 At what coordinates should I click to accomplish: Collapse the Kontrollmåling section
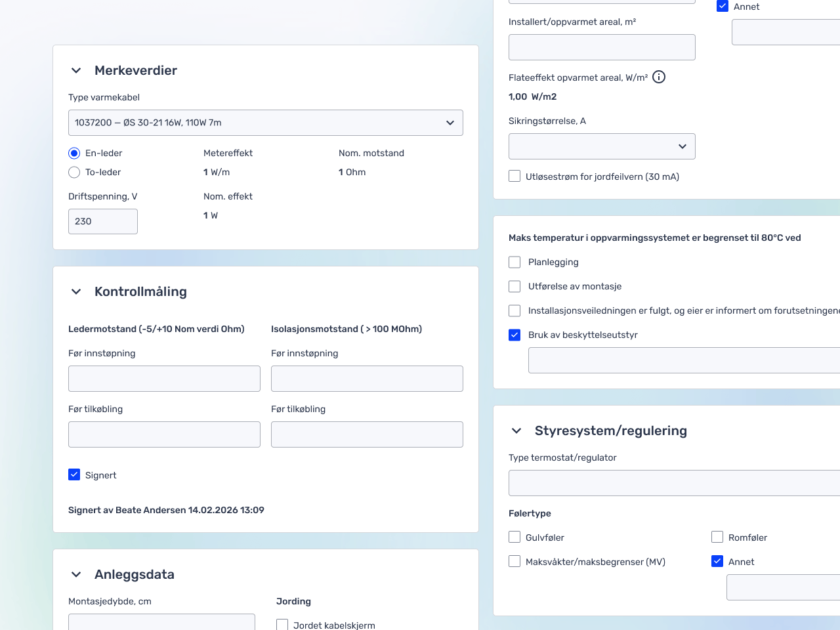[76, 292]
